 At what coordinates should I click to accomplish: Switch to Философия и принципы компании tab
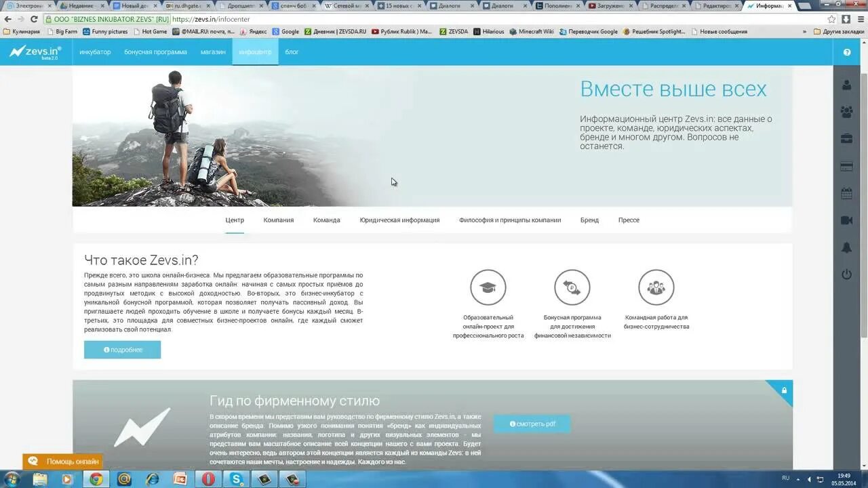[x=510, y=220]
